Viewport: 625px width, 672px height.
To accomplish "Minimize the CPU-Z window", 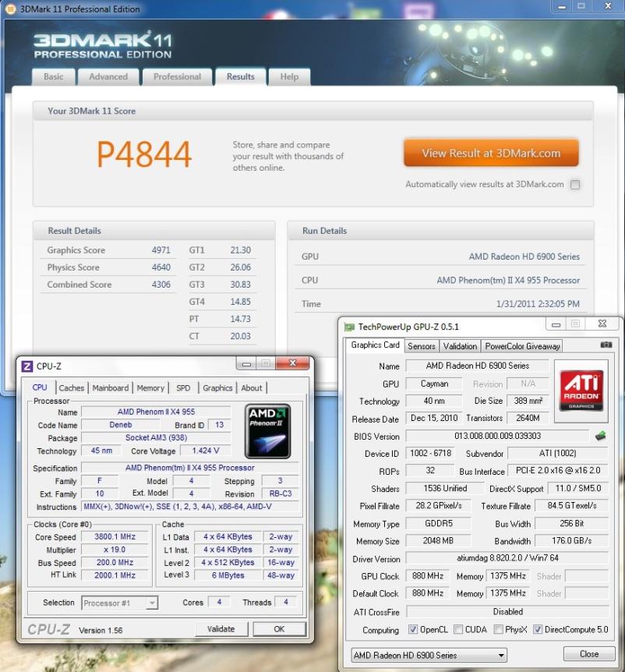I will pyautogui.click(x=246, y=364).
